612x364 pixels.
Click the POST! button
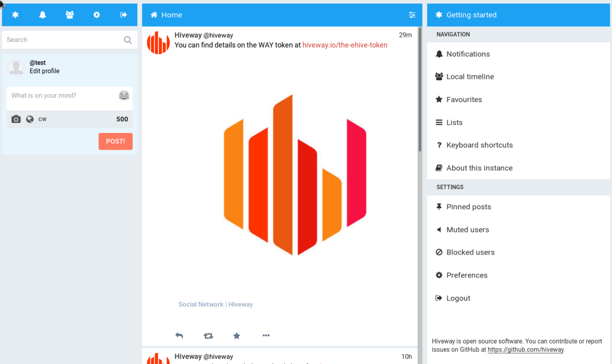[116, 141]
